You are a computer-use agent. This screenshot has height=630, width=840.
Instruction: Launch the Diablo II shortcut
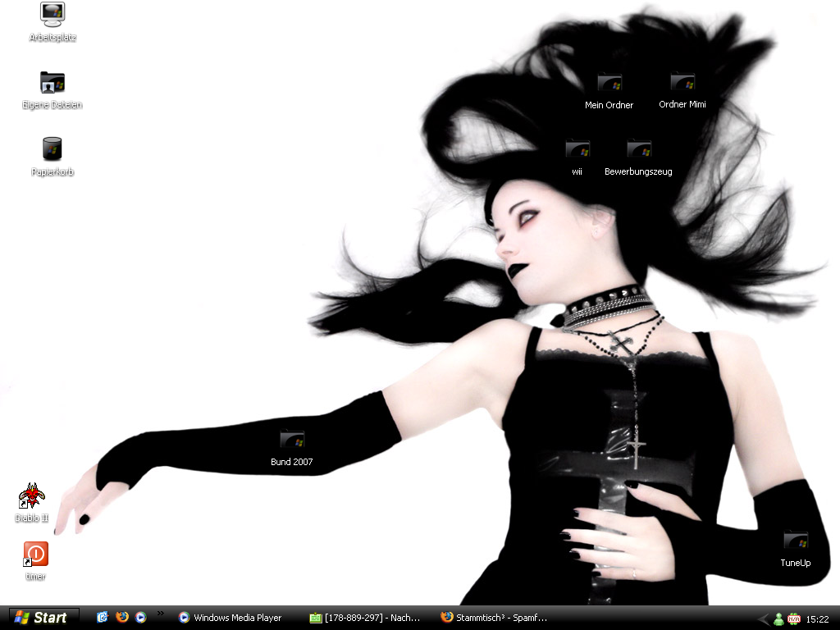point(32,497)
